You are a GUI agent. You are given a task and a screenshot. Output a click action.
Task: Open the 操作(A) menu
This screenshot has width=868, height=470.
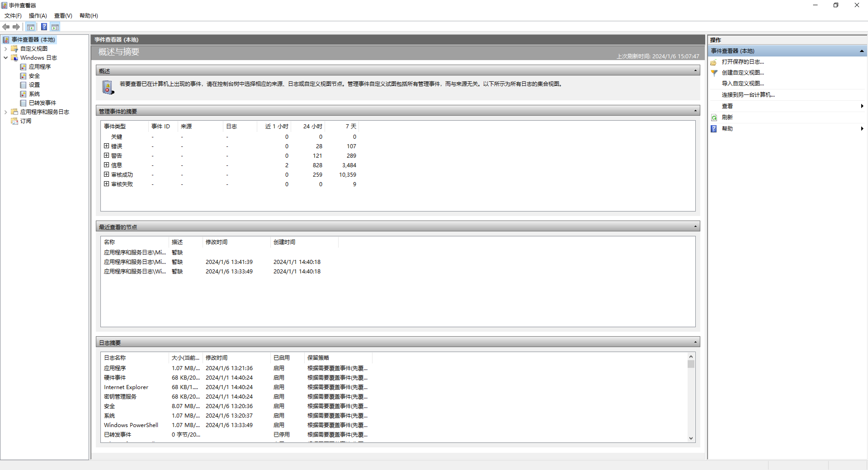point(38,16)
